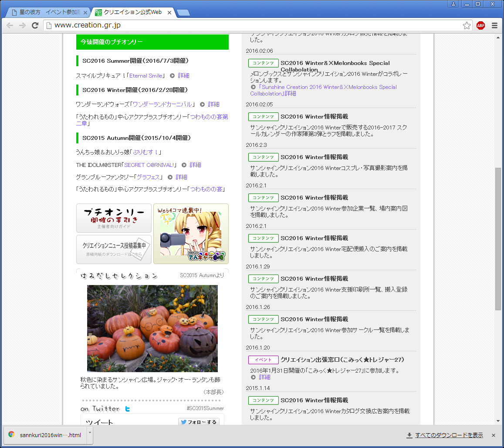504x448 pixels.
Task: Click the Chrome user profile icon
Action: [x=453, y=4]
